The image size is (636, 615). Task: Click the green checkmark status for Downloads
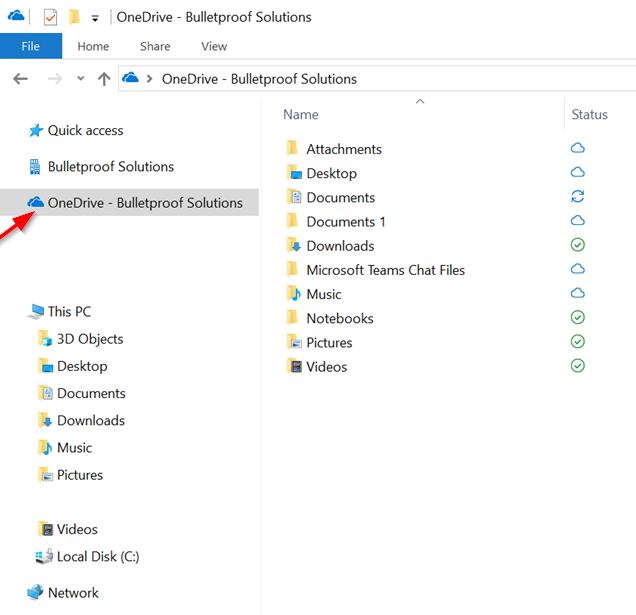pyautogui.click(x=577, y=245)
